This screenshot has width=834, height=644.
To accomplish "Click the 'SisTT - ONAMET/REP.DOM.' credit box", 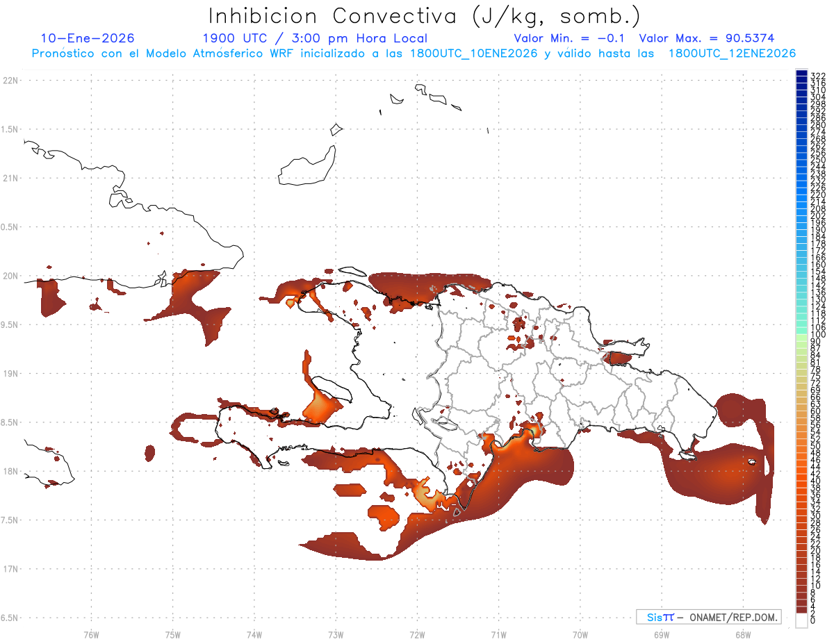I will (x=709, y=617).
